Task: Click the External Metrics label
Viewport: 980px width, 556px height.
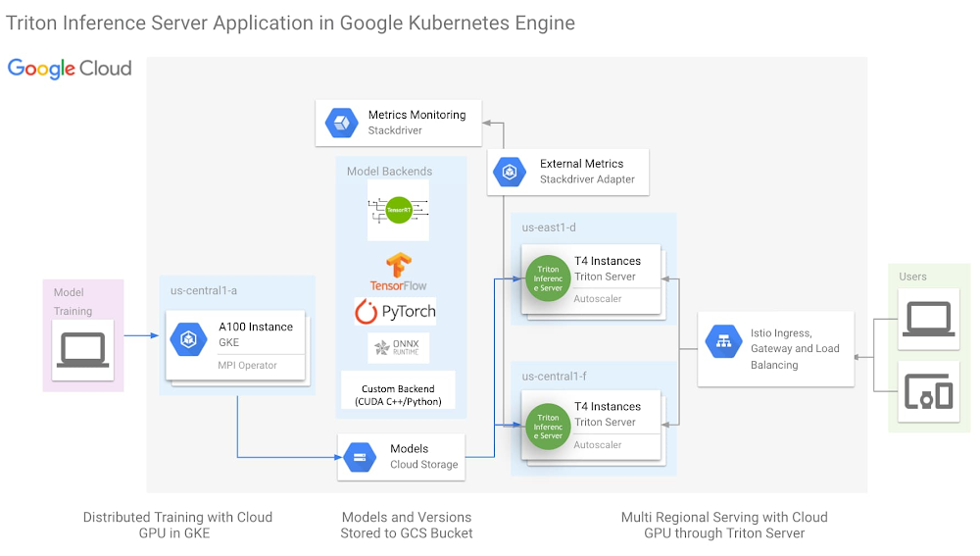Action: click(x=582, y=163)
